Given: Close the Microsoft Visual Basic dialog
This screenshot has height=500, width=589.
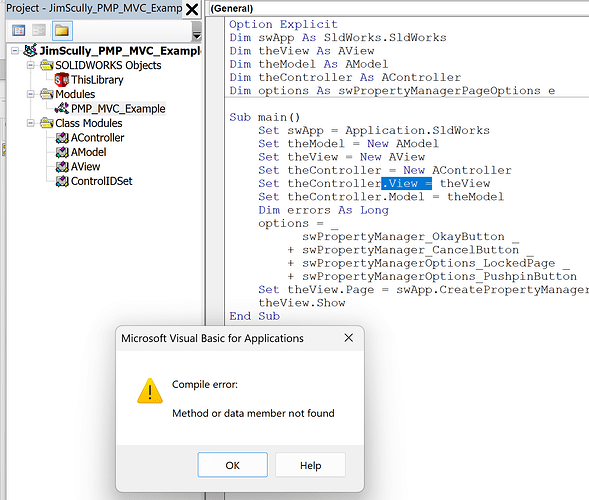Looking at the screenshot, I should pos(349,338).
